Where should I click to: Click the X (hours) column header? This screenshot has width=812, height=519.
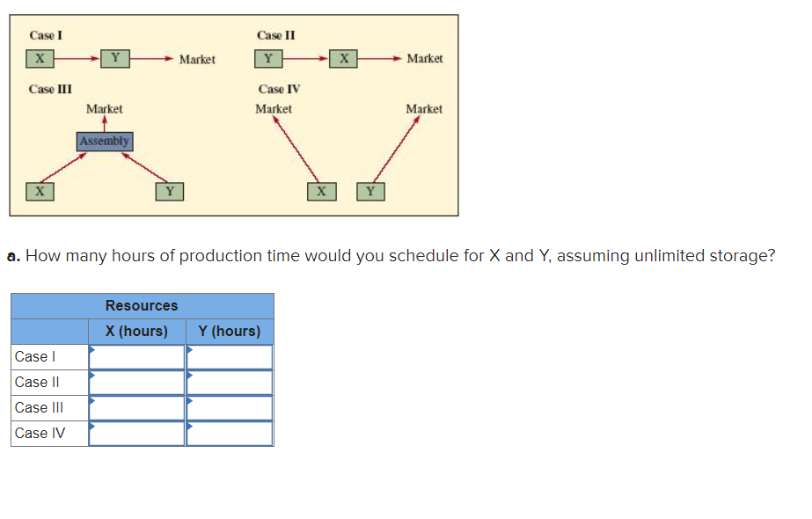click(x=135, y=330)
